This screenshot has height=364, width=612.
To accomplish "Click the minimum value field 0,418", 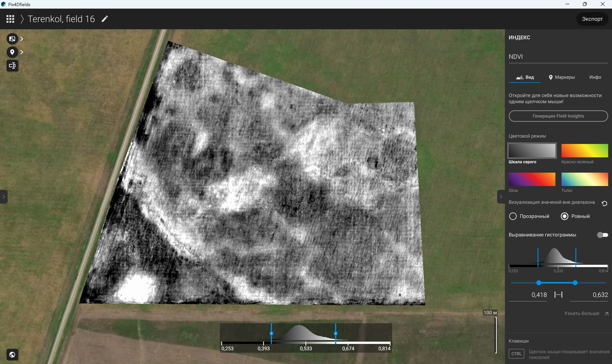I will pyautogui.click(x=528, y=295).
